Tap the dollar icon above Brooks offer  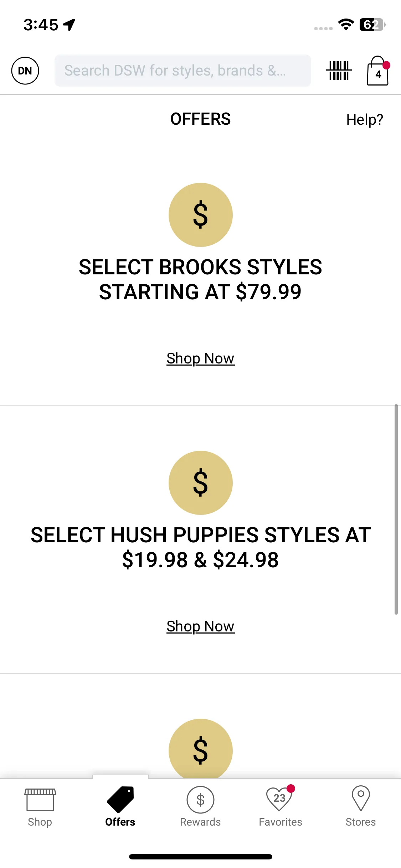point(201,215)
